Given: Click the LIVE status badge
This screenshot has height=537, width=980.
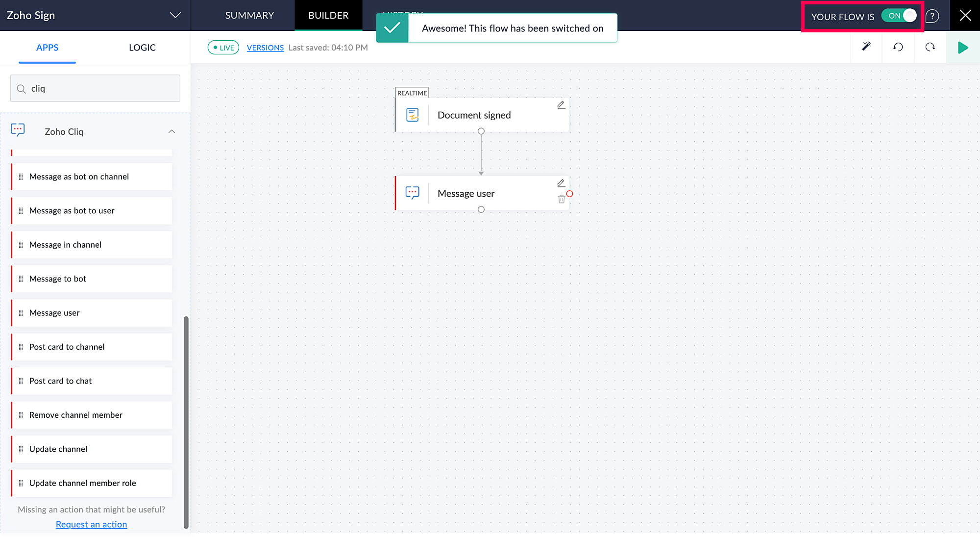Looking at the screenshot, I should 223,48.
